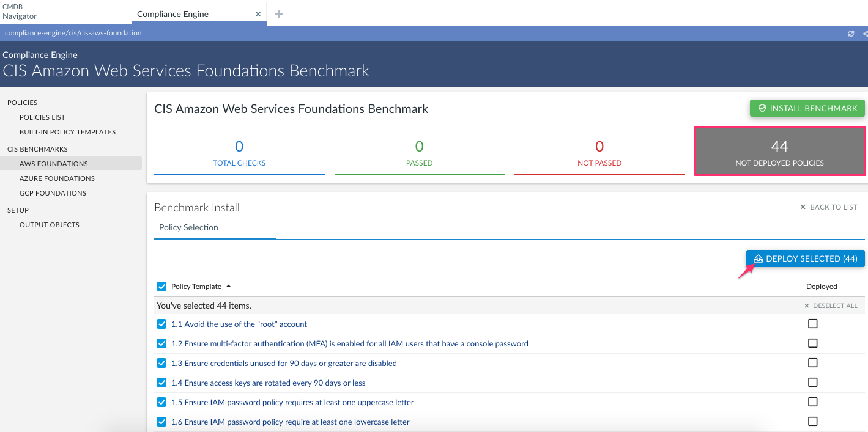Screen dimensions: 868x432
Task: Uncheck policy 1.4 access keys rotated
Action: point(161,383)
